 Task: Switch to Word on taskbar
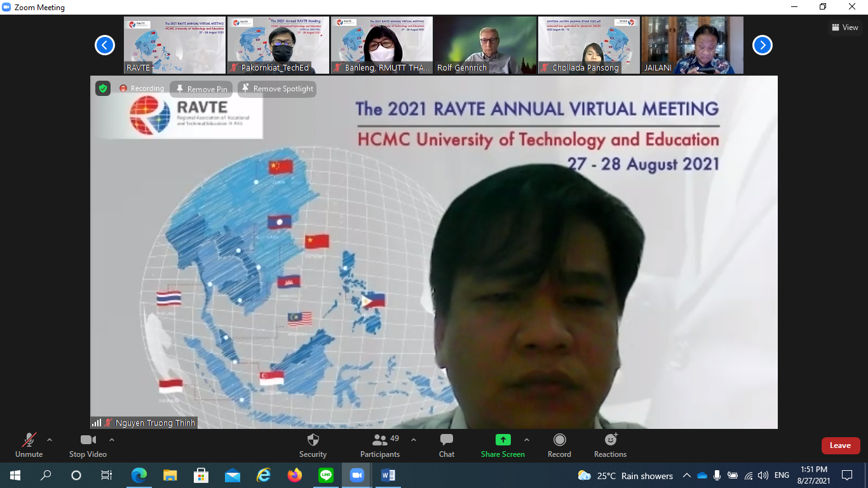388,475
